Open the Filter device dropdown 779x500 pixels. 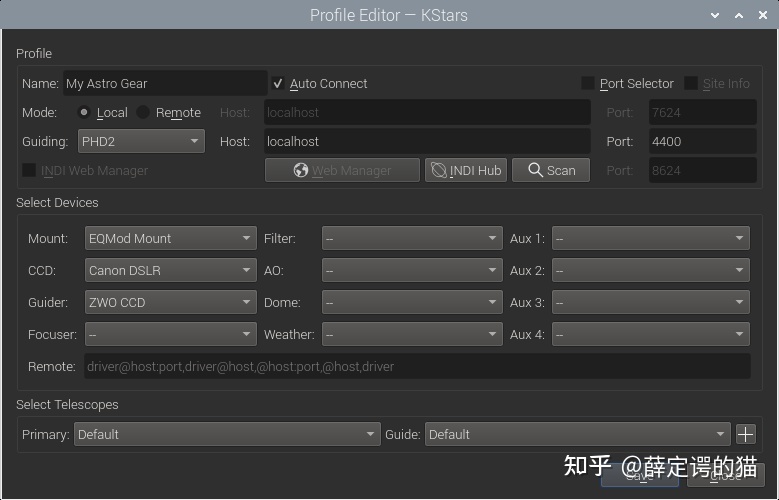[411, 238]
